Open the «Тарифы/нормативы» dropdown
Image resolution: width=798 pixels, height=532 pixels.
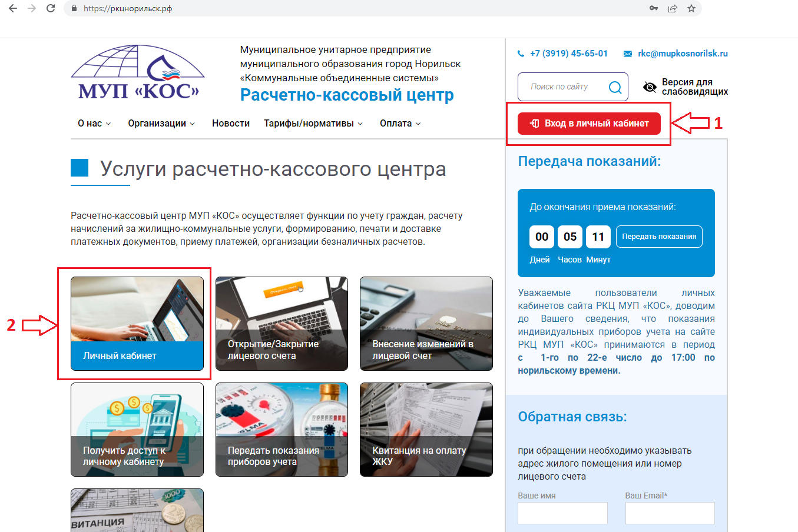click(x=313, y=124)
